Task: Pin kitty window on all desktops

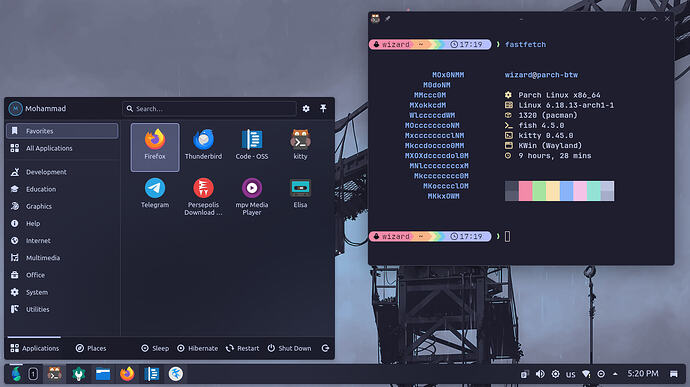Action: tap(387, 18)
